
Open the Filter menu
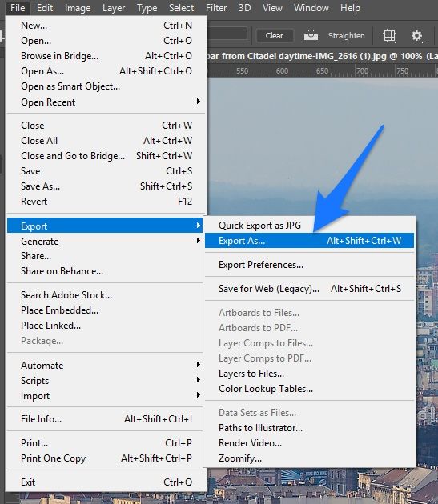[x=216, y=8]
